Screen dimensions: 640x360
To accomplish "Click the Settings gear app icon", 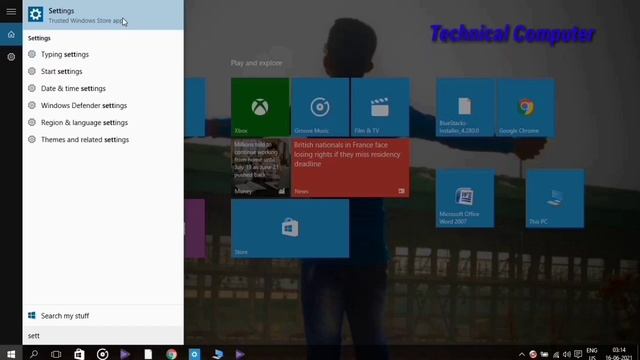I will click(x=36, y=14).
